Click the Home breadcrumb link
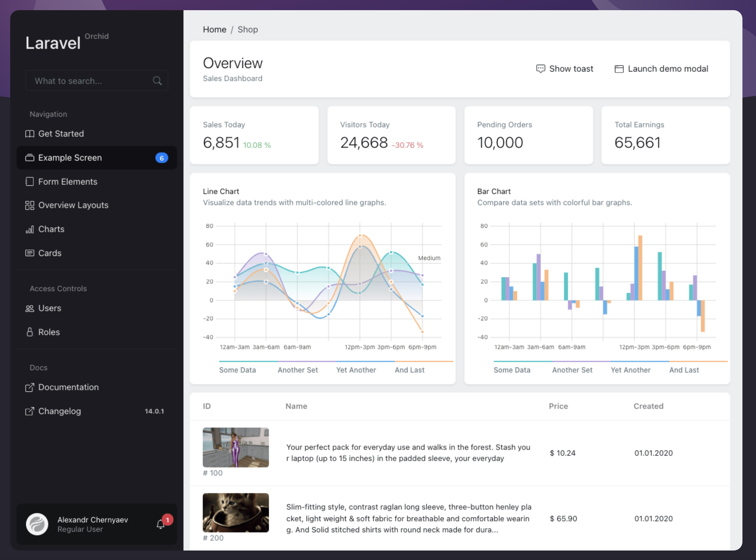The image size is (756, 560). click(214, 29)
